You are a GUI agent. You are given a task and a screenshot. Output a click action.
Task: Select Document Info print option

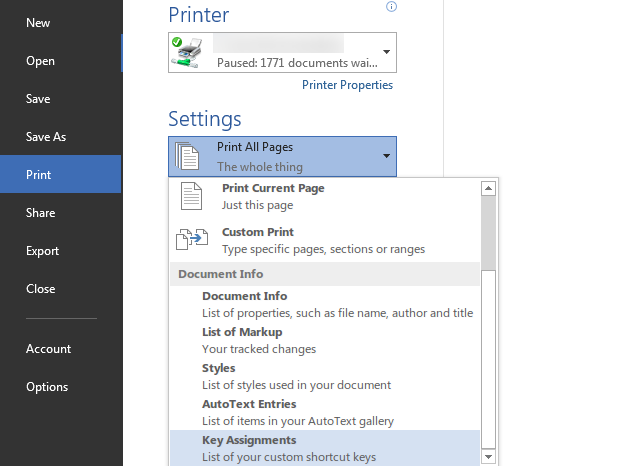pos(244,296)
